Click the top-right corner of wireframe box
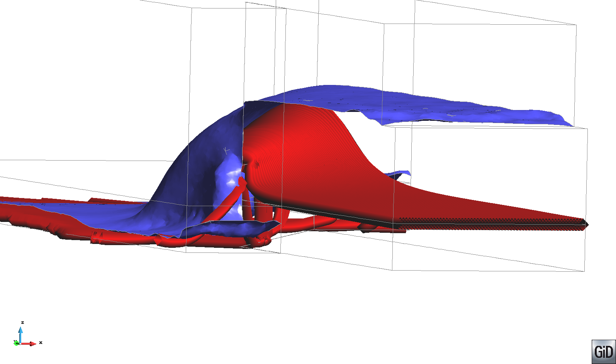616x364 pixels. (576, 25)
